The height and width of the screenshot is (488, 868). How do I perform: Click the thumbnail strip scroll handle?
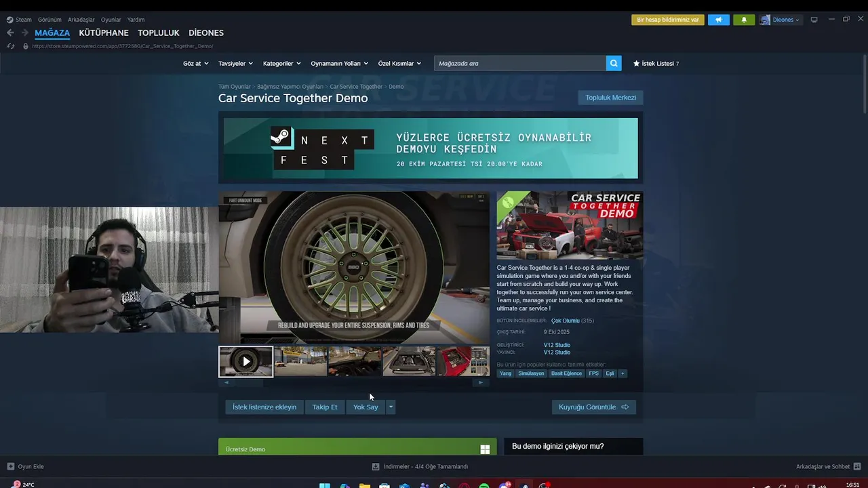(x=249, y=382)
